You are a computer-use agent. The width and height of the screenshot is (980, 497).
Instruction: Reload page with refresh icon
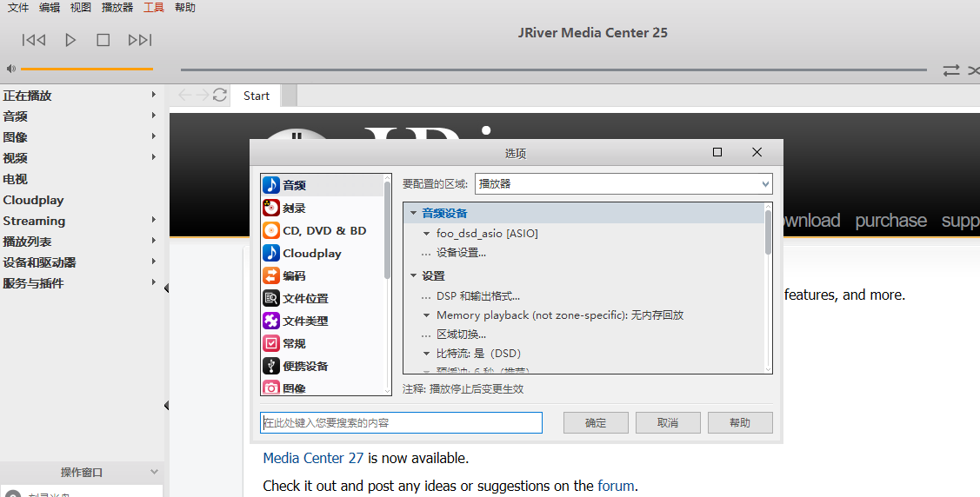point(219,95)
